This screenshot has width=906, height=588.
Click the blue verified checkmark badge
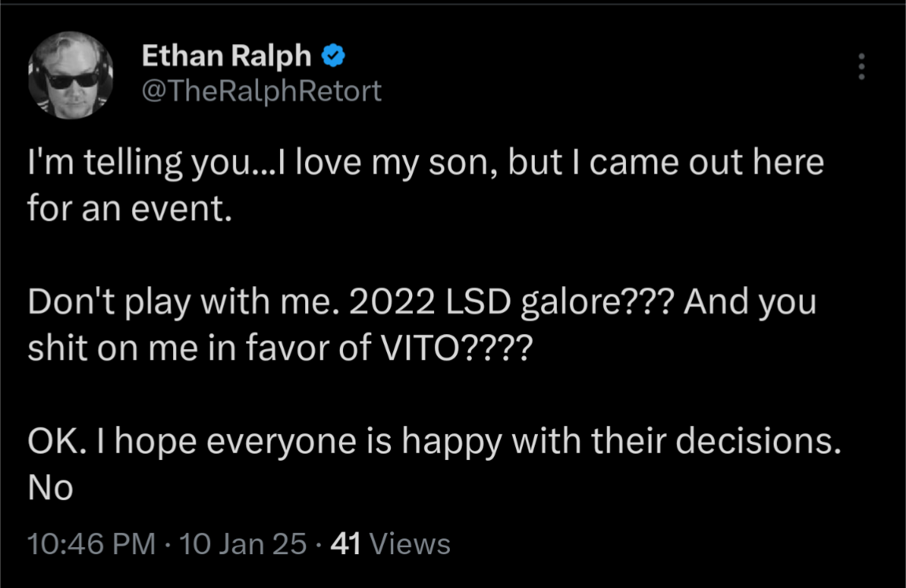[x=333, y=56]
